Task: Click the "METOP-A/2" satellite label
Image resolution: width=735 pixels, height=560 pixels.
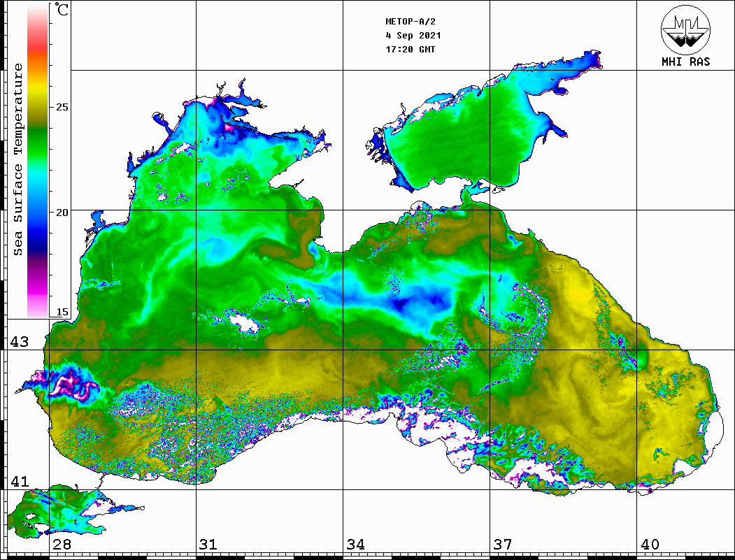Action: click(x=411, y=22)
